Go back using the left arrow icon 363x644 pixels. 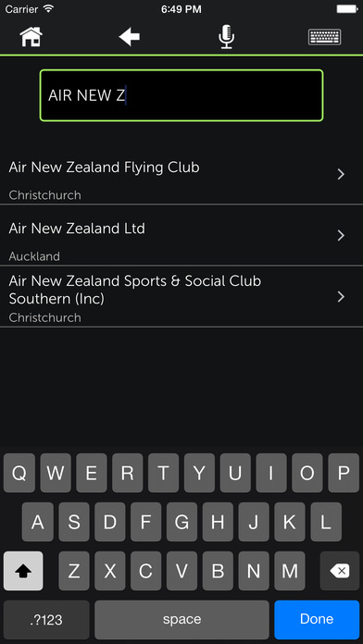[130, 37]
